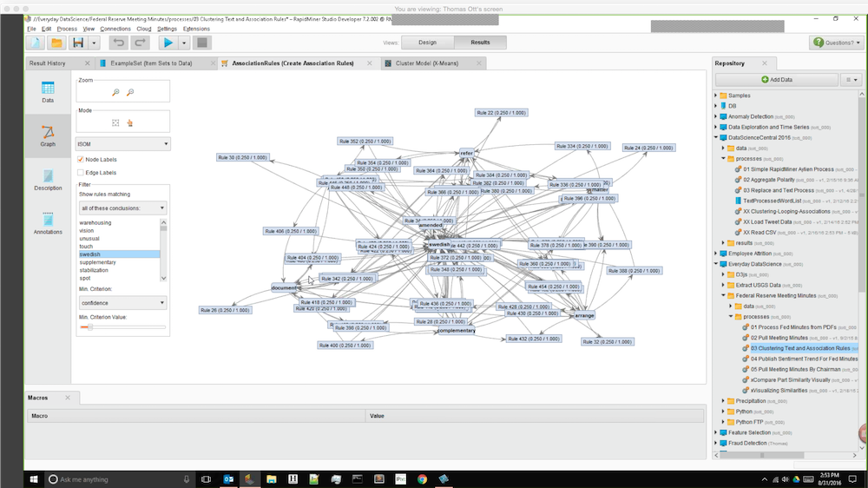This screenshot has height=488, width=868.
Task: Open Outlook from the taskbar
Action: coord(228,479)
